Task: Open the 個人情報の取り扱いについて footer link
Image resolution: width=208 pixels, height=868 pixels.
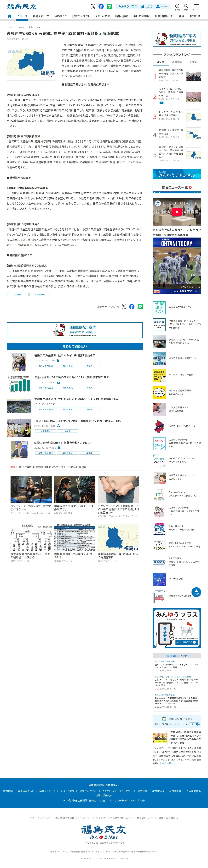Action: click(x=71, y=818)
